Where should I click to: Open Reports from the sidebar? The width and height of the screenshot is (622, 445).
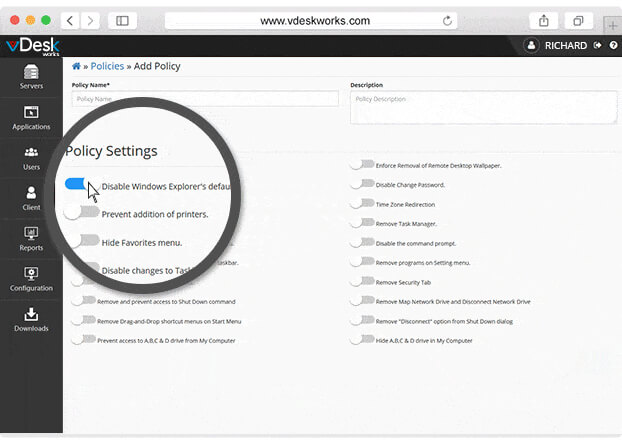point(31,238)
